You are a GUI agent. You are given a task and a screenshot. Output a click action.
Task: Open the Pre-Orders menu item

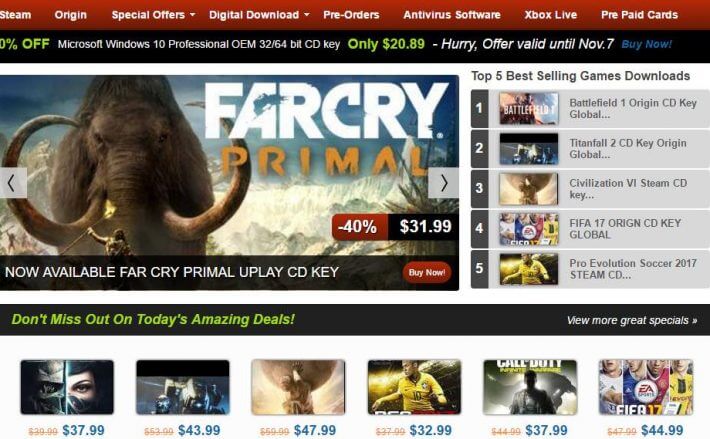click(351, 15)
